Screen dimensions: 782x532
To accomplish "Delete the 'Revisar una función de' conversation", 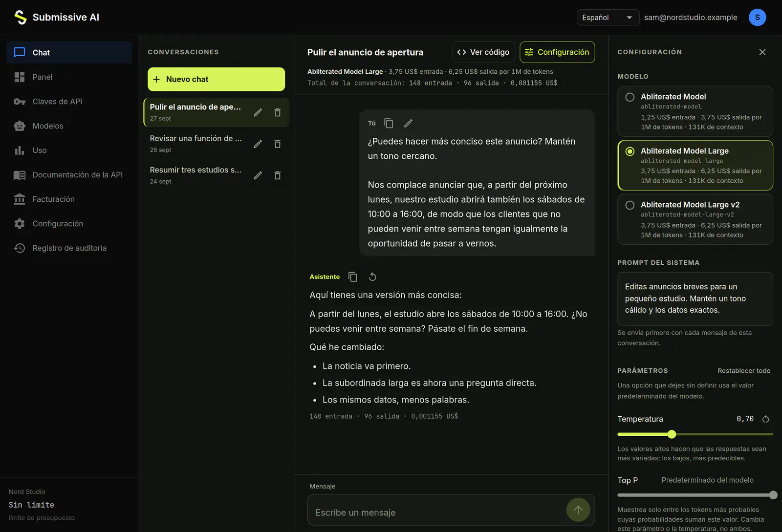I will [278, 144].
